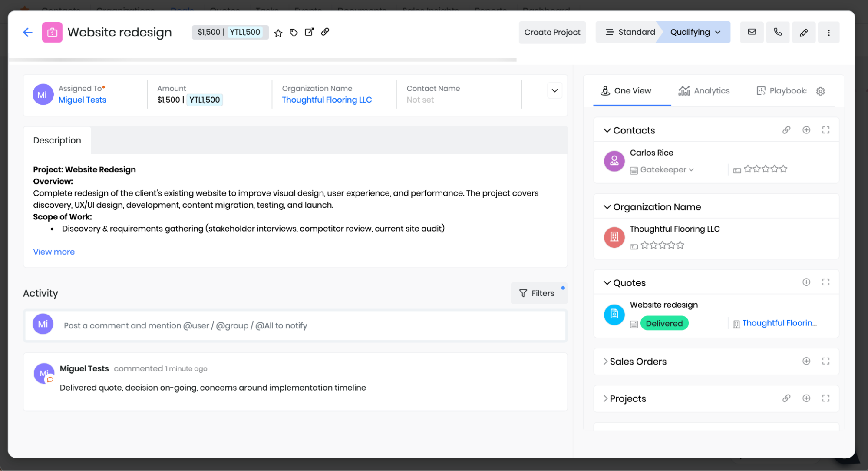868x471 pixels.
Task: Open the Qualifying stage dropdown
Action: pyautogui.click(x=695, y=32)
